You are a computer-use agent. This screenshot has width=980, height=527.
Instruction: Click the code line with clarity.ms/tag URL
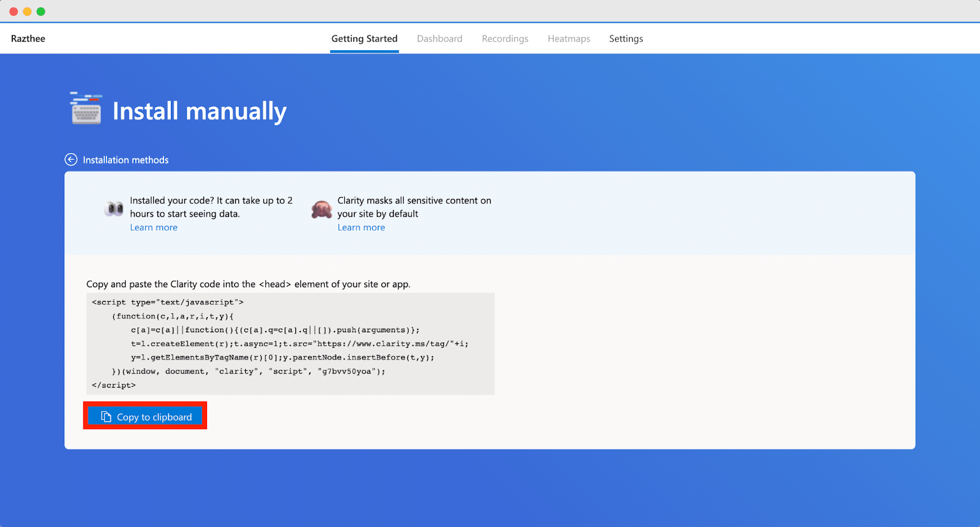[300, 344]
